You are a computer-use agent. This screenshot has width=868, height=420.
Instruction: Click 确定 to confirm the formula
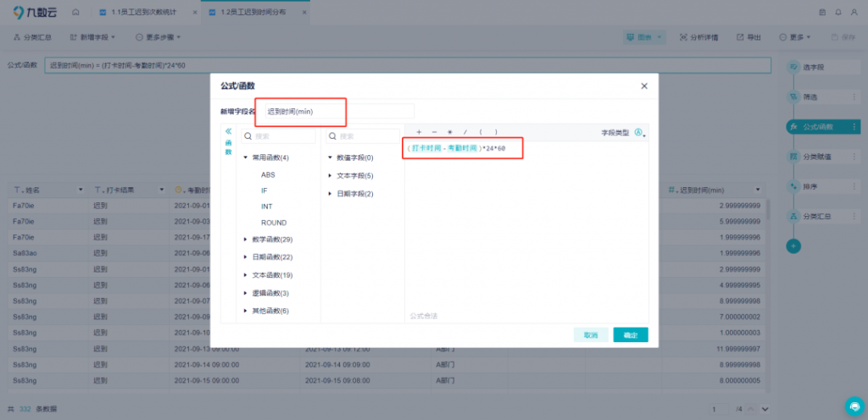click(x=630, y=335)
